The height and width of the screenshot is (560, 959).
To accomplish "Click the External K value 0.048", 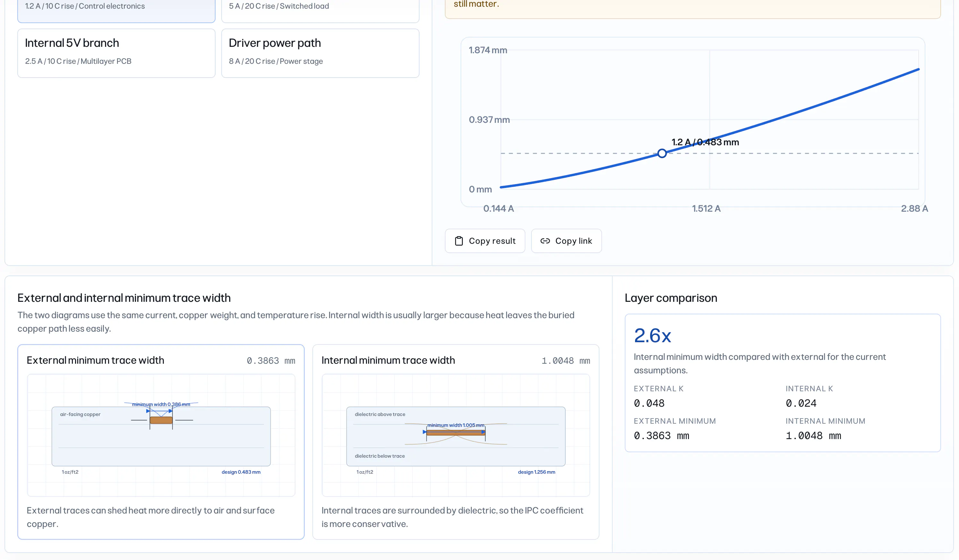I will coord(649,403).
